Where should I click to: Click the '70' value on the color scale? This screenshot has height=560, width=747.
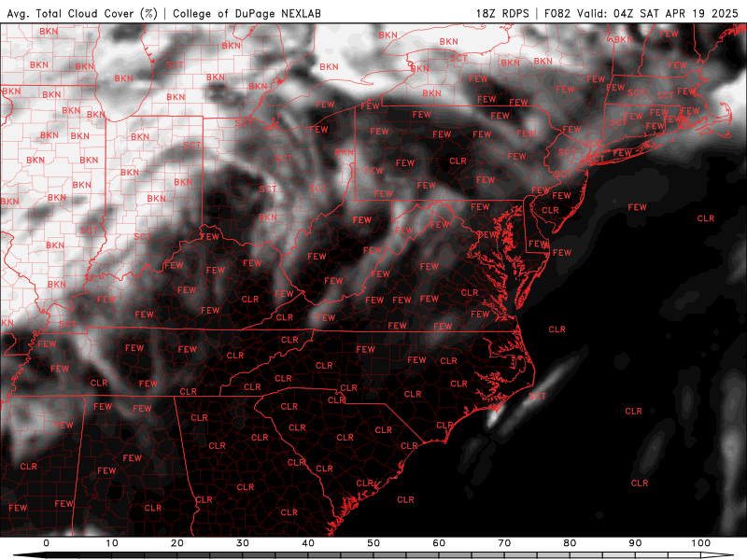coord(504,543)
